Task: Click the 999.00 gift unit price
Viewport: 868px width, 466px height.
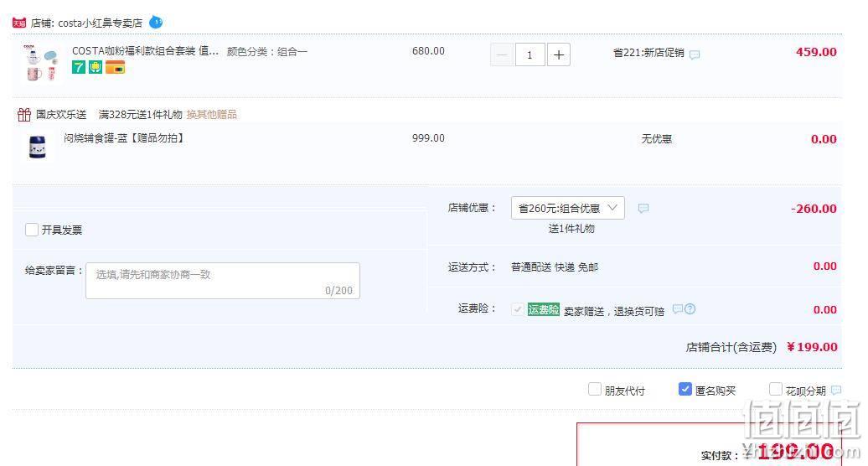Action: pyautogui.click(x=428, y=138)
